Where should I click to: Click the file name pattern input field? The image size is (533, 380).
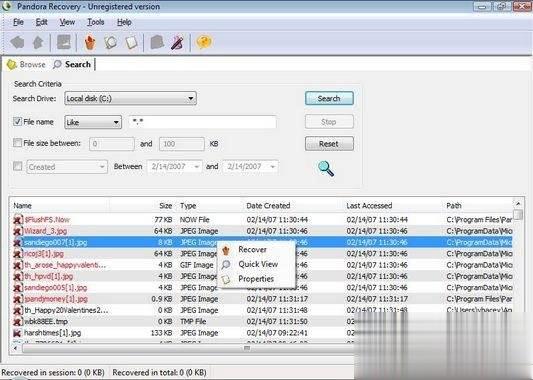[x=203, y=122]
